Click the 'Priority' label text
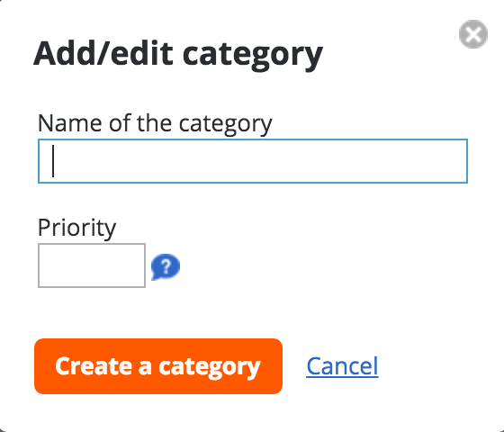The width and height of the screenshot is (504, 432). pos(76,228)
